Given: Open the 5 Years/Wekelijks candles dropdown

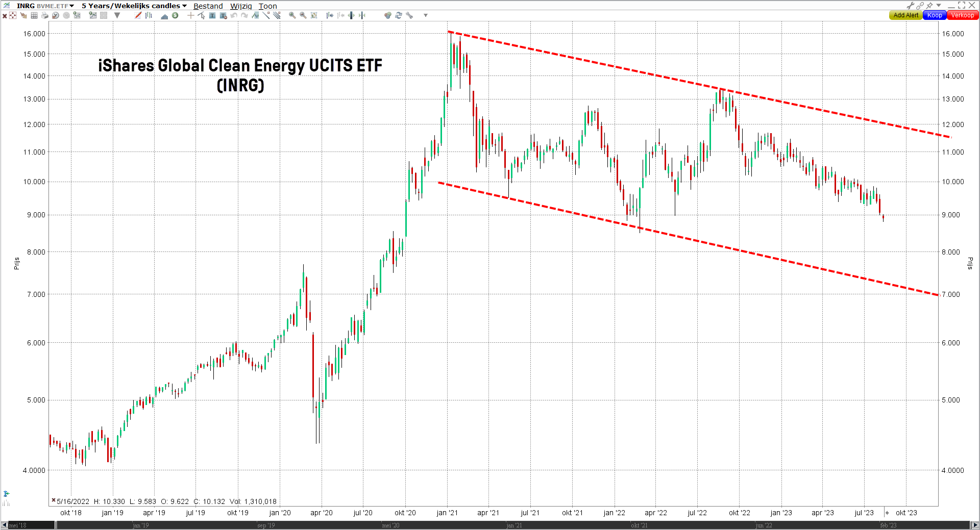Looking at the screenshot, I should point(134,6).
